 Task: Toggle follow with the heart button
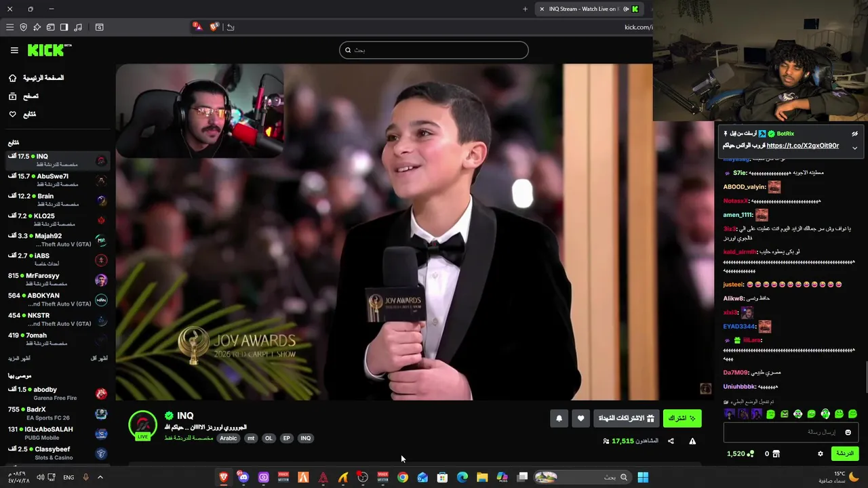tap(580, 418)
